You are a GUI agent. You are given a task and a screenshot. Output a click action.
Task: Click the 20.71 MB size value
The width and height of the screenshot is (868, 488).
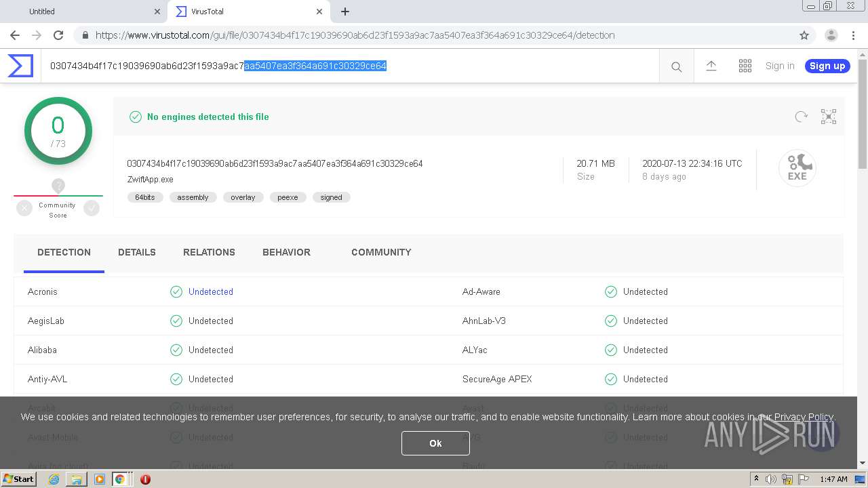point(595,163)
